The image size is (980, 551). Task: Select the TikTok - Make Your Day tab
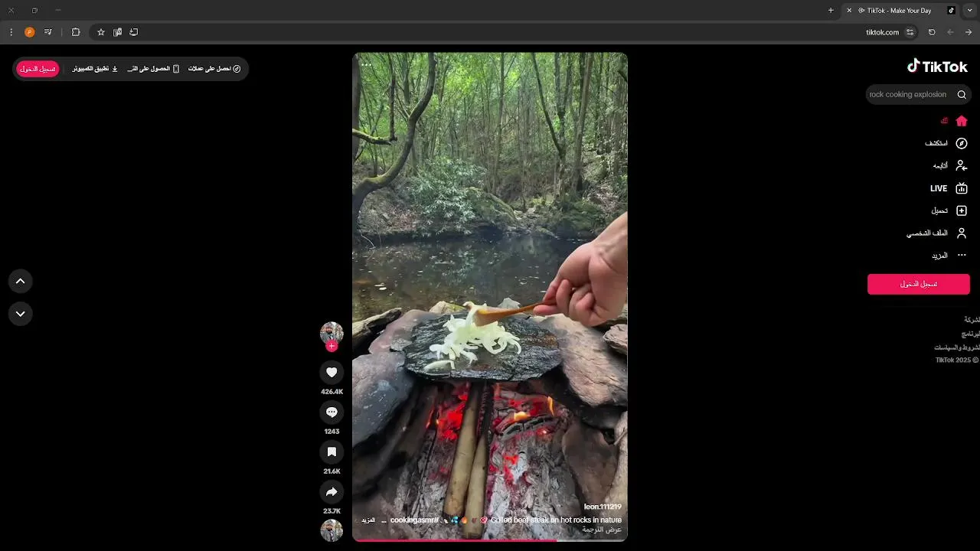900,11
